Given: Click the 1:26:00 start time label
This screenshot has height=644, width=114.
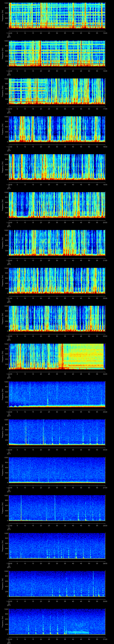Looking at the screenshot, I should point(9,487).
